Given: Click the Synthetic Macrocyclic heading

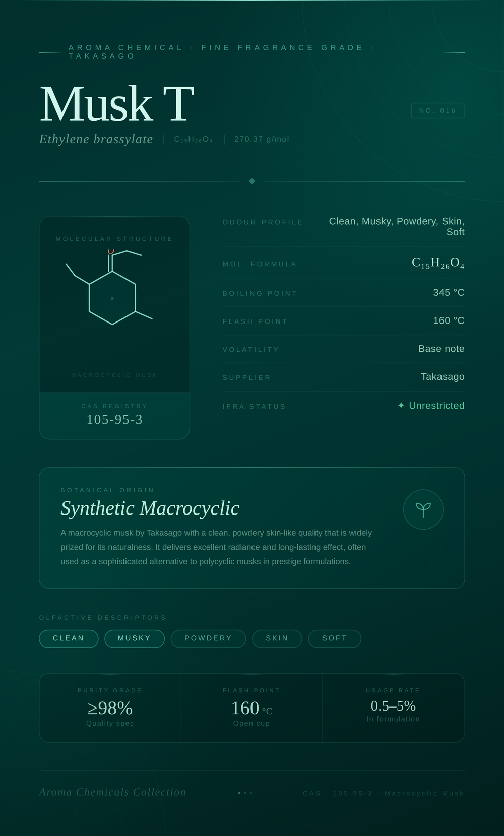Looking at the screenshot, I should point(150,508).
